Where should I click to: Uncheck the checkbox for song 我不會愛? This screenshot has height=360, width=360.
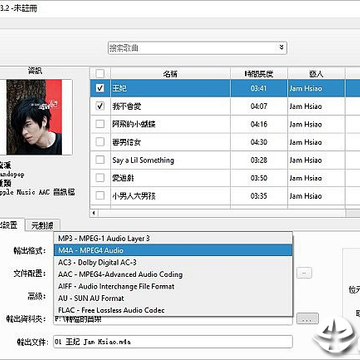tap(100, 106)
